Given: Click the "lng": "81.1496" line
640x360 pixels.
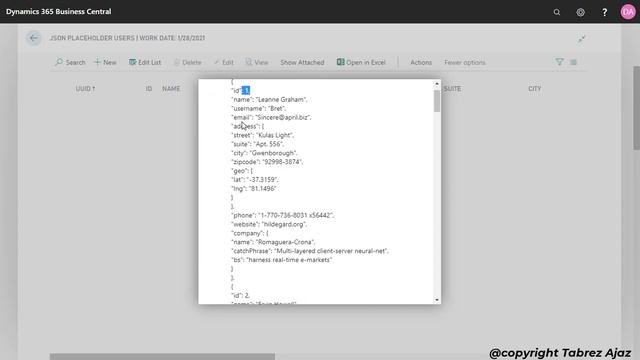Looking at the screenshot, I should (x=254, y=189).
